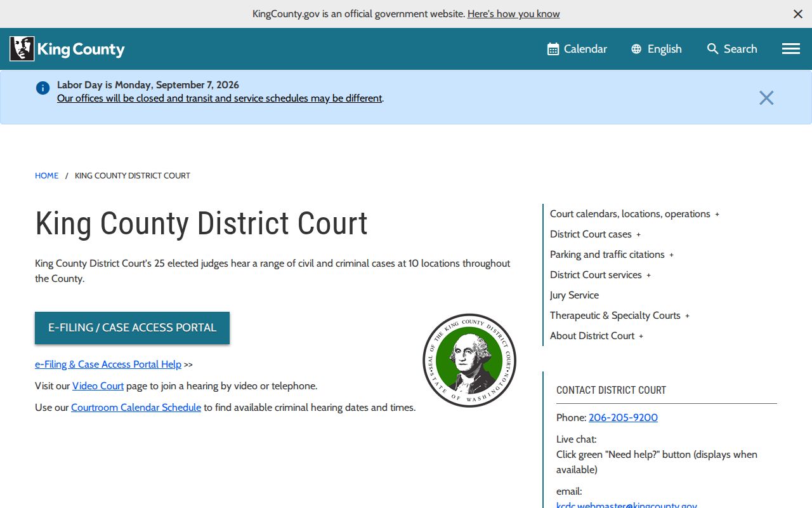The height and width of the screenshot is (508, 812).
Task: Open the offices closed schedules link
Action: click(219, 98)
